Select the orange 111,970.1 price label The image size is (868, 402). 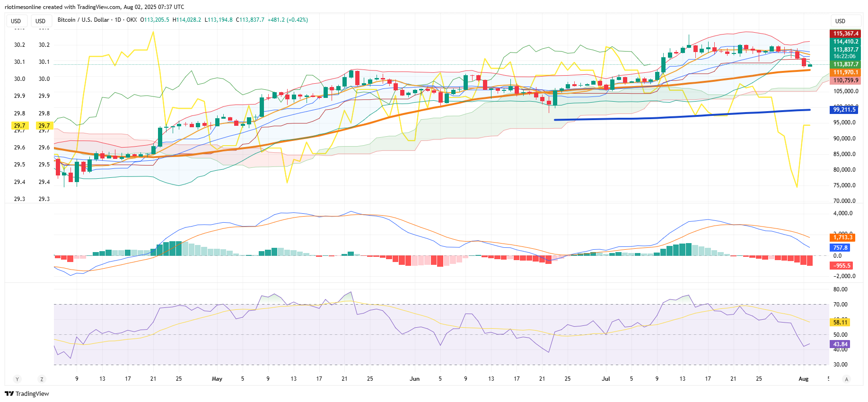845,72
